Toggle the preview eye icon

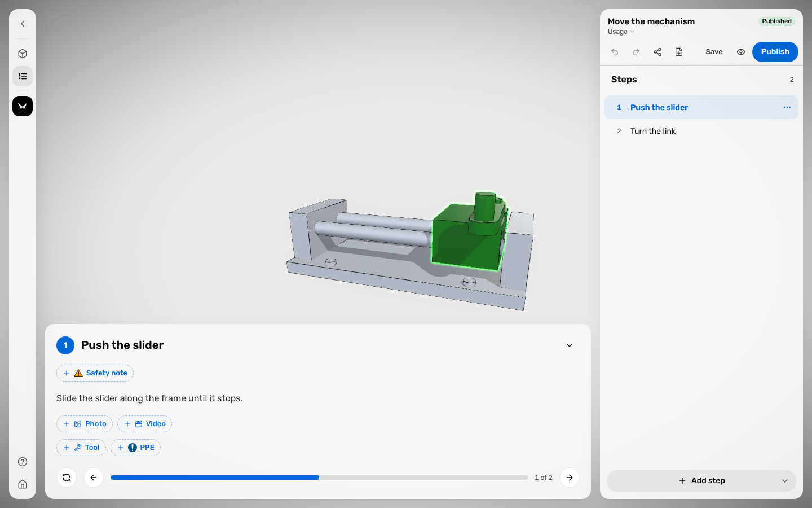[741, 52]
